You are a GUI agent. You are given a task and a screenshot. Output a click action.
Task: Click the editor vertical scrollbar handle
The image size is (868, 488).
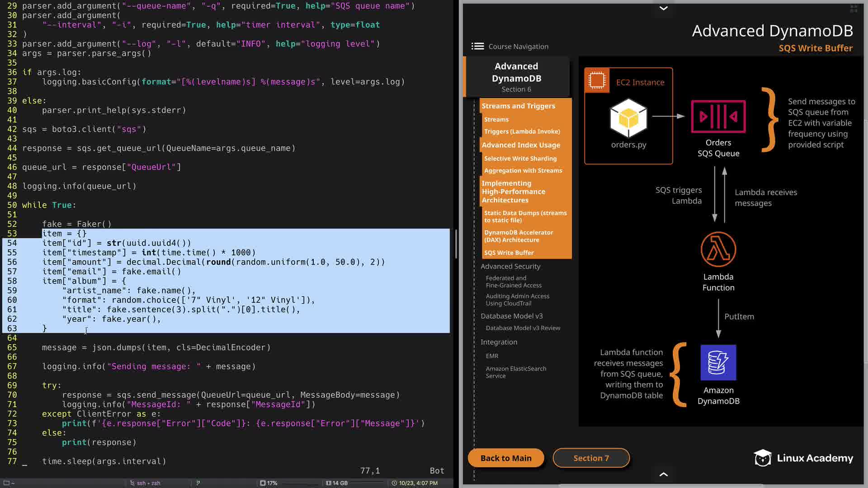[456, 244]
